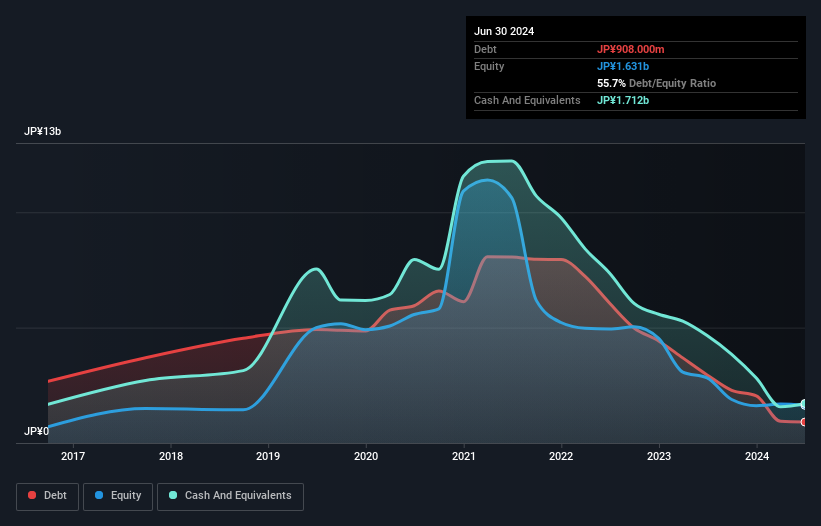Click Cash And Equivalents tooltip label
821x526 pixels.
coord(527,100)
